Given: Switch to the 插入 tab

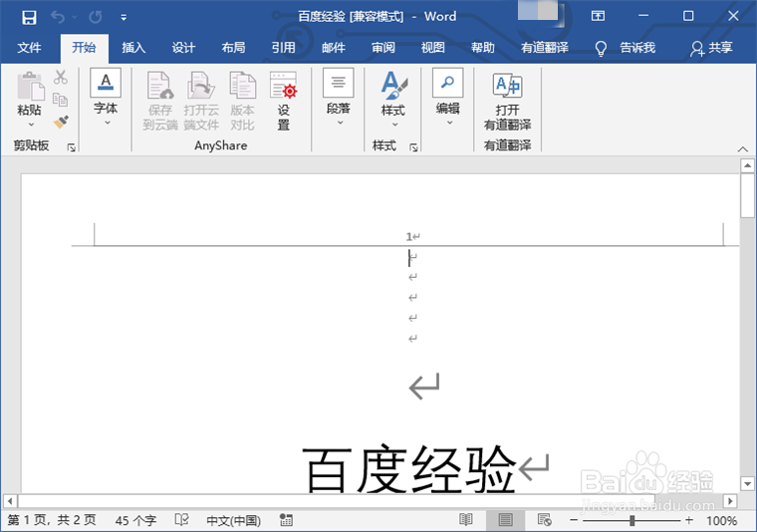Looking at the screenshot, I should tap(133, 47).
